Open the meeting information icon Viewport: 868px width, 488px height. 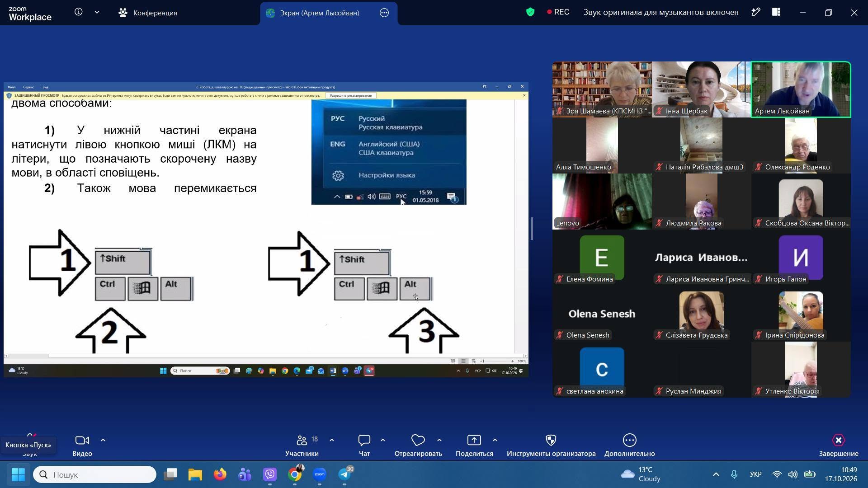[x=79, y=12]
